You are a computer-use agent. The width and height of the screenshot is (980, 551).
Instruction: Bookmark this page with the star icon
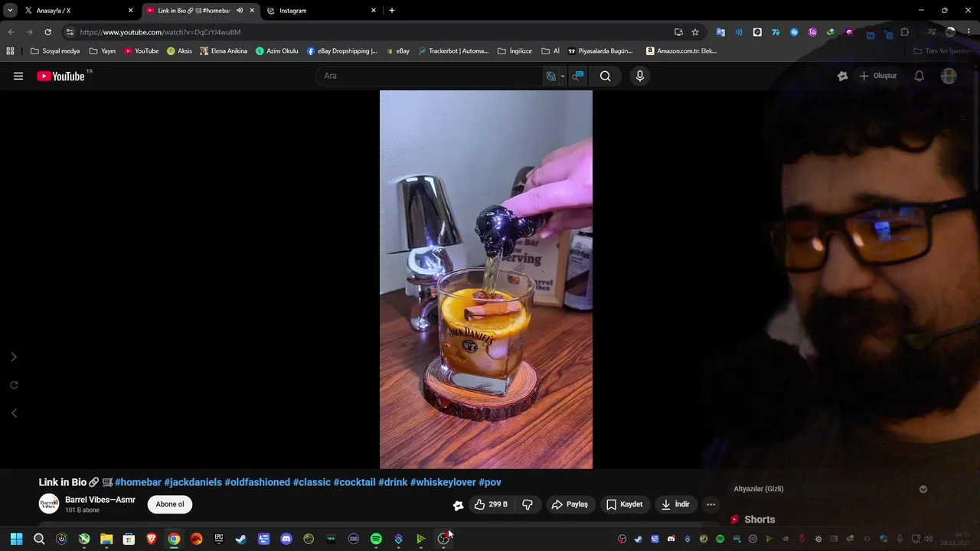click(x=695, y=32)
